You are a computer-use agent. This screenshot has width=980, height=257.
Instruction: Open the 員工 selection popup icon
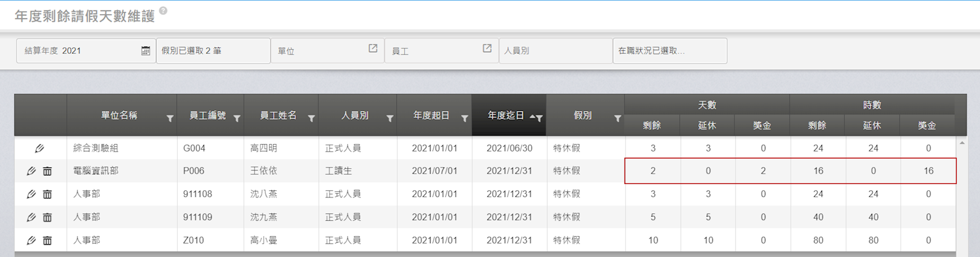[x=487, y=48]
